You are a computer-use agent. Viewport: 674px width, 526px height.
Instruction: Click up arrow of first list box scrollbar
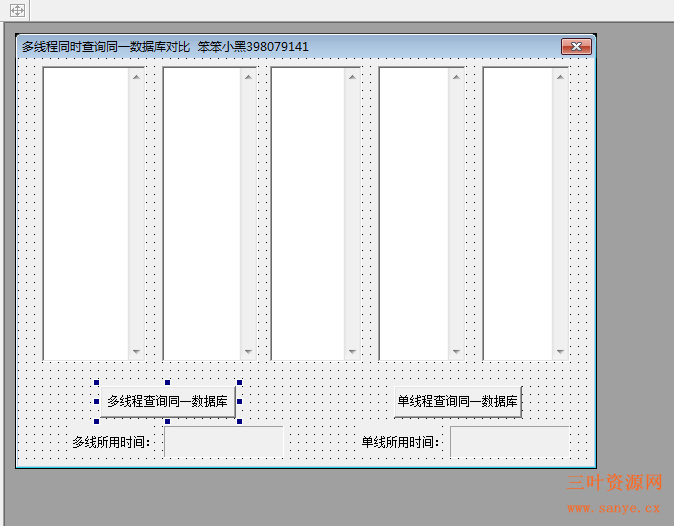(x=136, y=77)
